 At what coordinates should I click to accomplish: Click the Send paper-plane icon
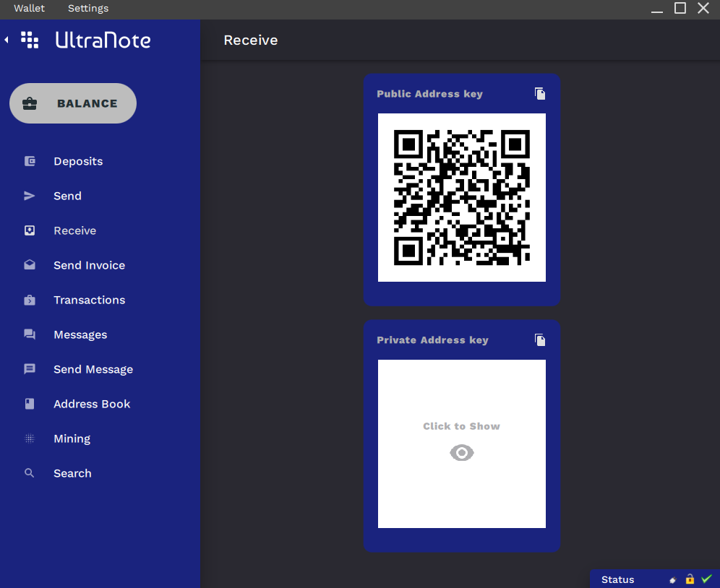coord(30,196)
